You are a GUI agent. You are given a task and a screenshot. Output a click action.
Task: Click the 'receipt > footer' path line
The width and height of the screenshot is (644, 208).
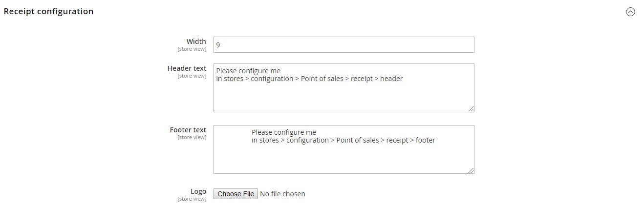pyautogui.click(x=343, y=140)
